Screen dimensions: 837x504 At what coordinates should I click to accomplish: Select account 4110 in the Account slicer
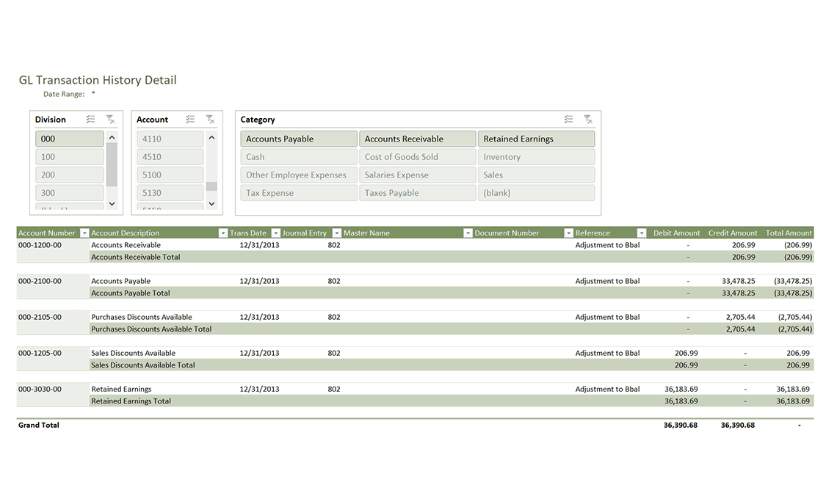[170, 138]
